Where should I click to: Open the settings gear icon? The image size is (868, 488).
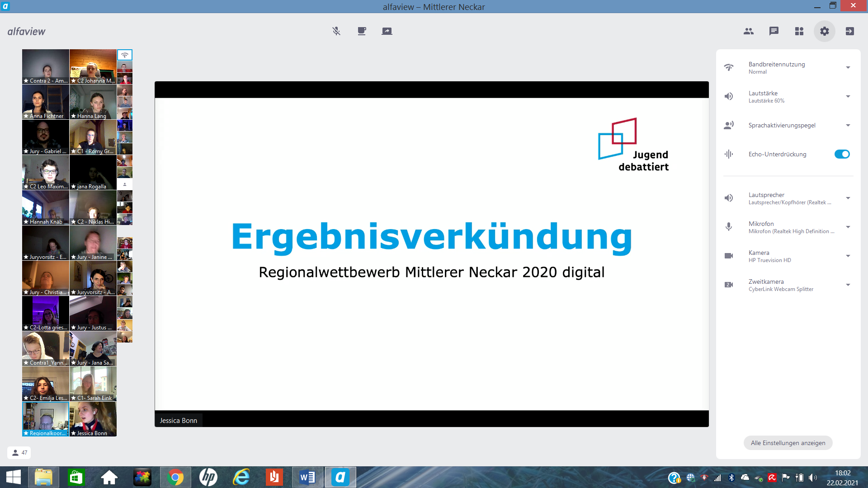pyautogui.click(x=825, y=31)
